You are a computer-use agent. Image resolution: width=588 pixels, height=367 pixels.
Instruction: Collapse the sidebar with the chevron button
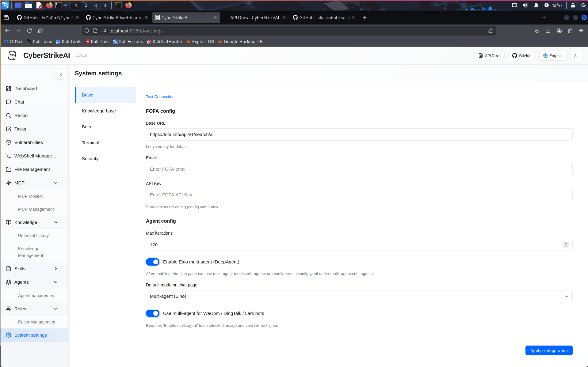61,74
